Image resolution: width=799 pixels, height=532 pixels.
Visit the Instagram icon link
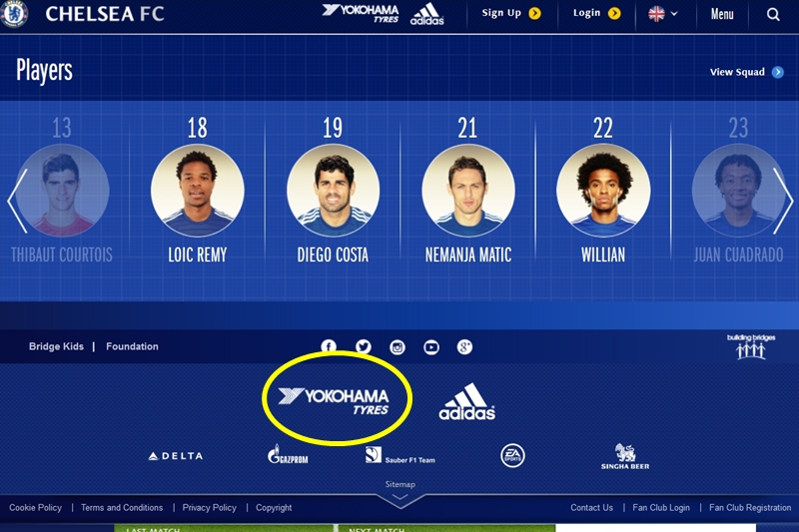point(398,347)
